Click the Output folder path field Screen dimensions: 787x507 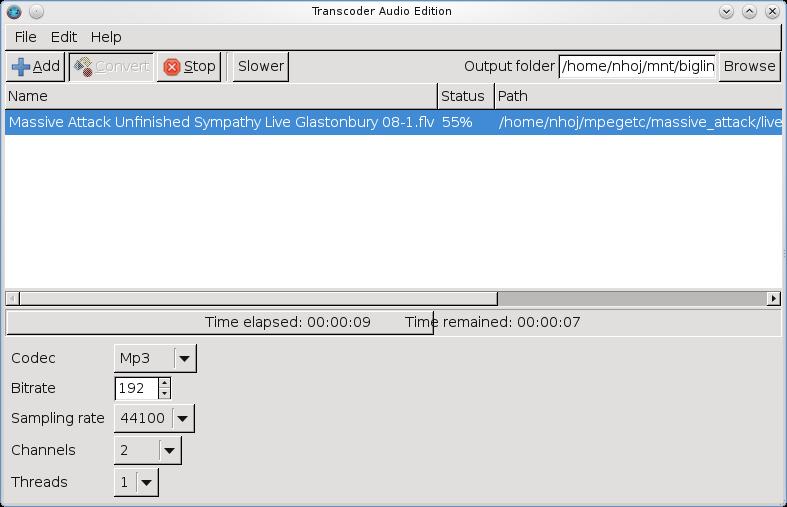coord(637,66)
